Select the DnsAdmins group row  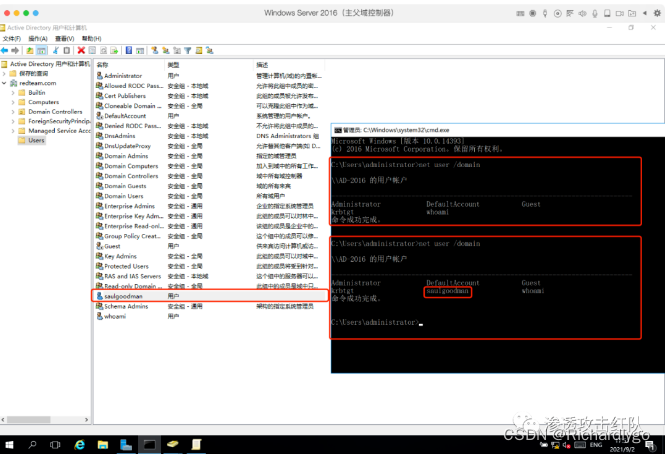coord(209,136)
